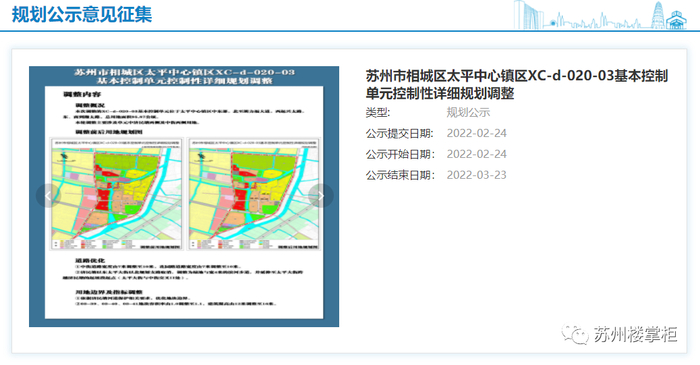Select the 类型 label

(378, 112)
